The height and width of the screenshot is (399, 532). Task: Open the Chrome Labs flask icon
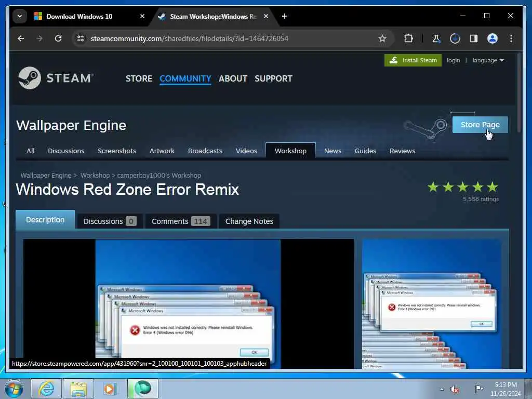tap(436, 38)
